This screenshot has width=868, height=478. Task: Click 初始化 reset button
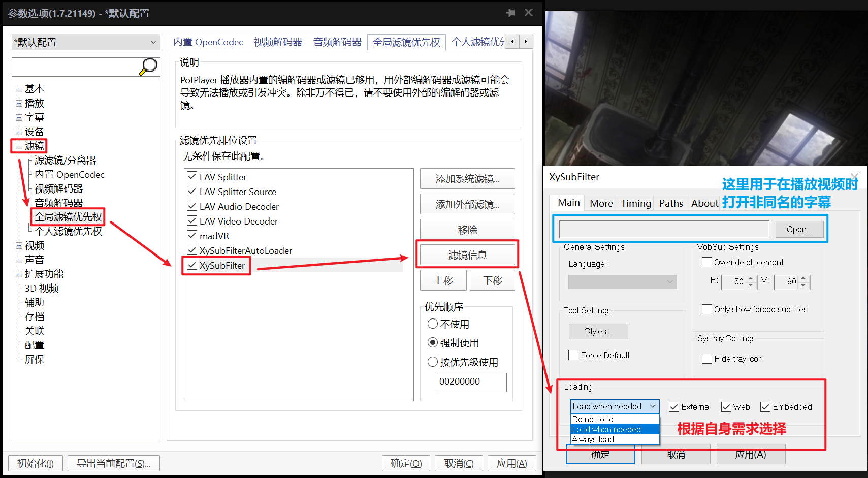pyautogui.click(x=36, y=463)
